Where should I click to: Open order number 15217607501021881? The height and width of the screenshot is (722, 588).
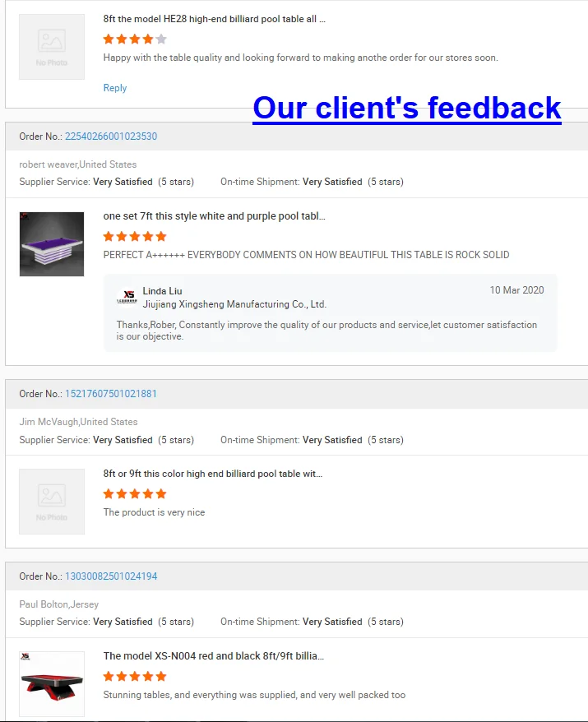click(x=111, y=394)
